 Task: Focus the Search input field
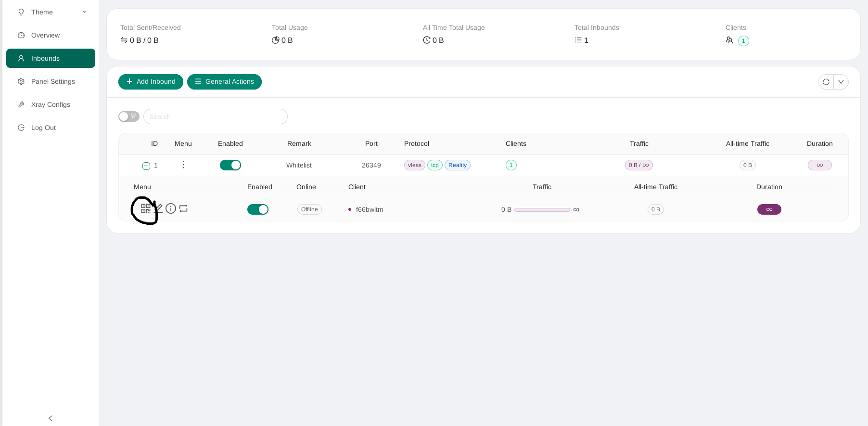pos(216,116)
